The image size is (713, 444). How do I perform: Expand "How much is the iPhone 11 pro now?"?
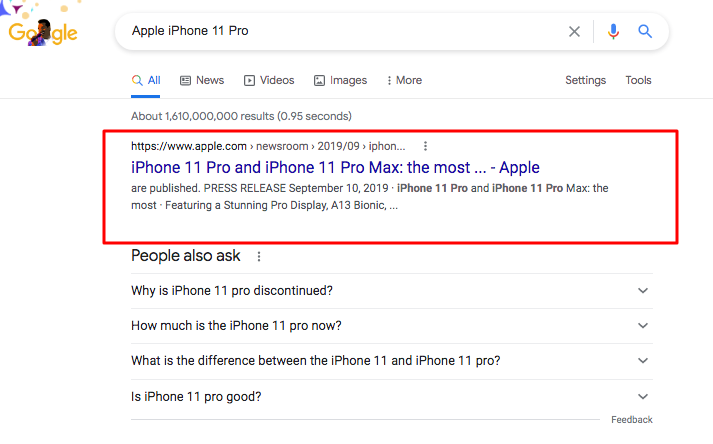(x=392, y=326)
